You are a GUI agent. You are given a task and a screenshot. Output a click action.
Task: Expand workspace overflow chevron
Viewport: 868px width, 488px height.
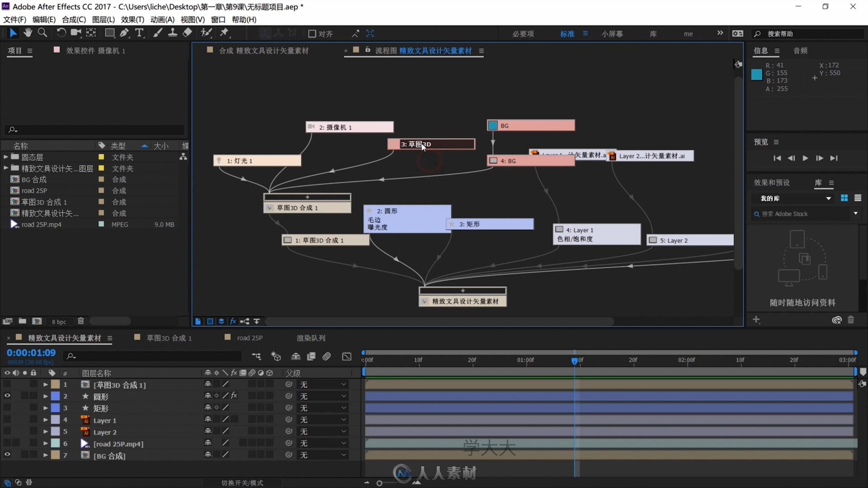click(x=720, y=33)
